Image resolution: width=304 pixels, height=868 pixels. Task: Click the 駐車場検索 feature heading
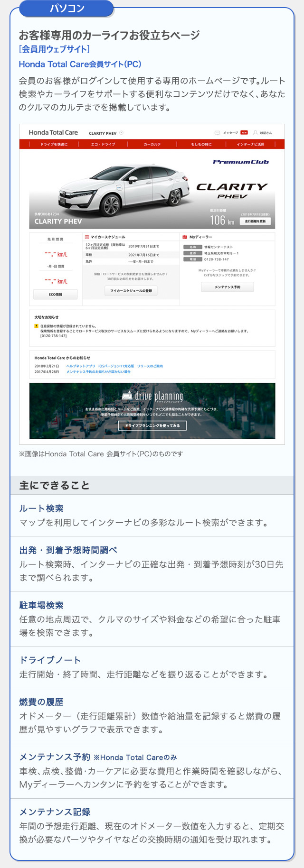click(41, 605)
